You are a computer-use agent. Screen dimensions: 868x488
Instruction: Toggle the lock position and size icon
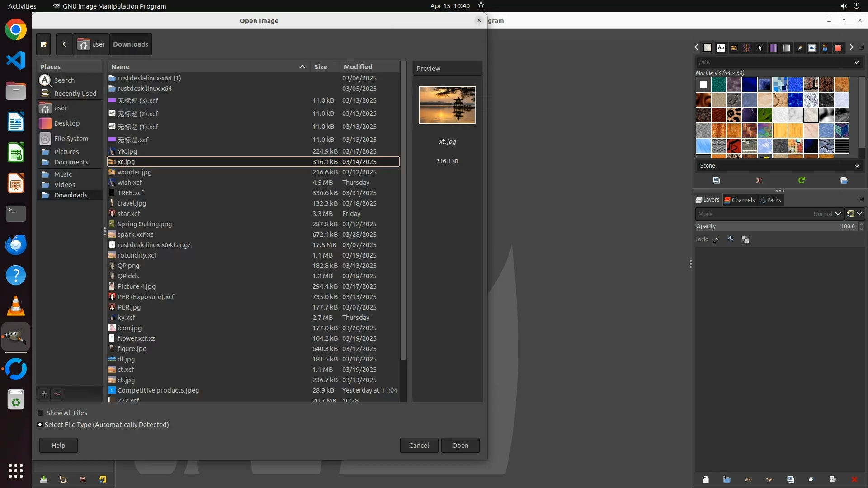click(x=730, y=239)
